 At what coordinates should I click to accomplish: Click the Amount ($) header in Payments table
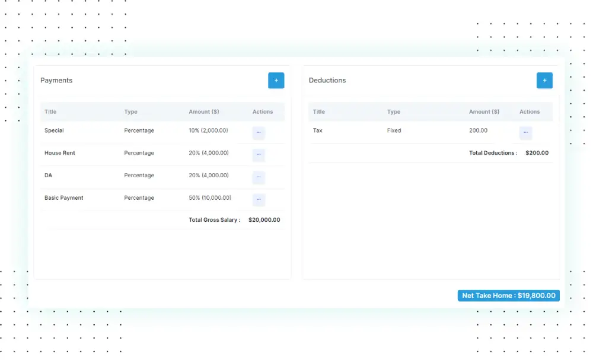[204, 111]
